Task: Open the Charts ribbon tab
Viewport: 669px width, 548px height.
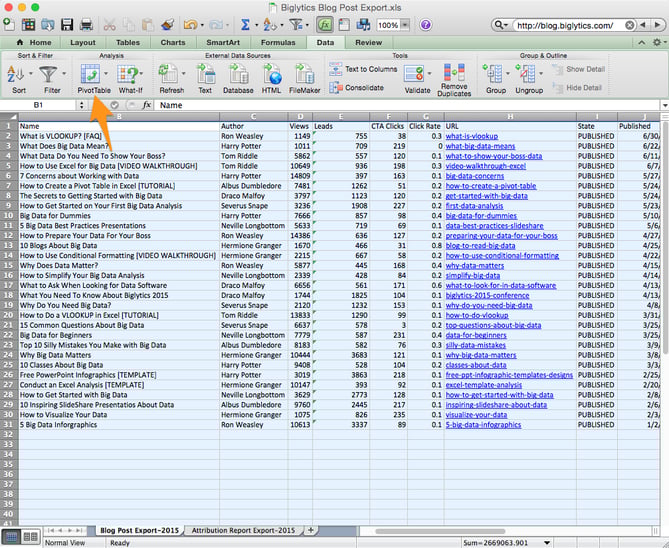Action: click(173, 42)
